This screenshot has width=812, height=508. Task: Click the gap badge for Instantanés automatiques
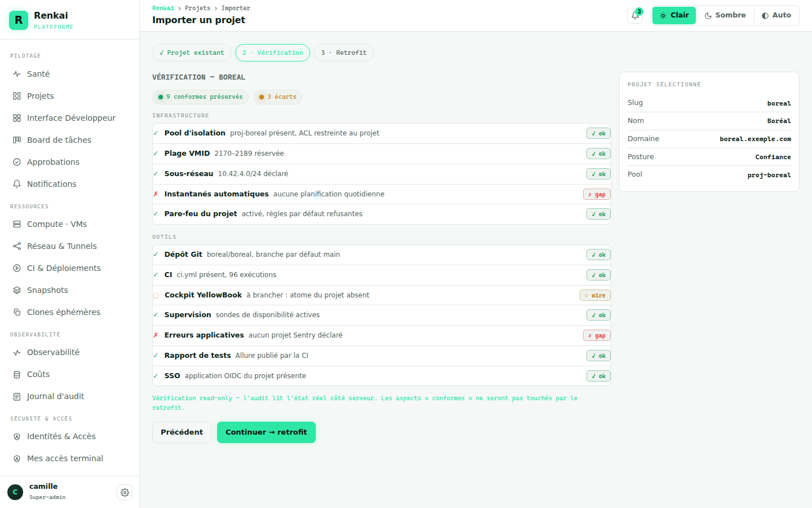click(597, 194)
